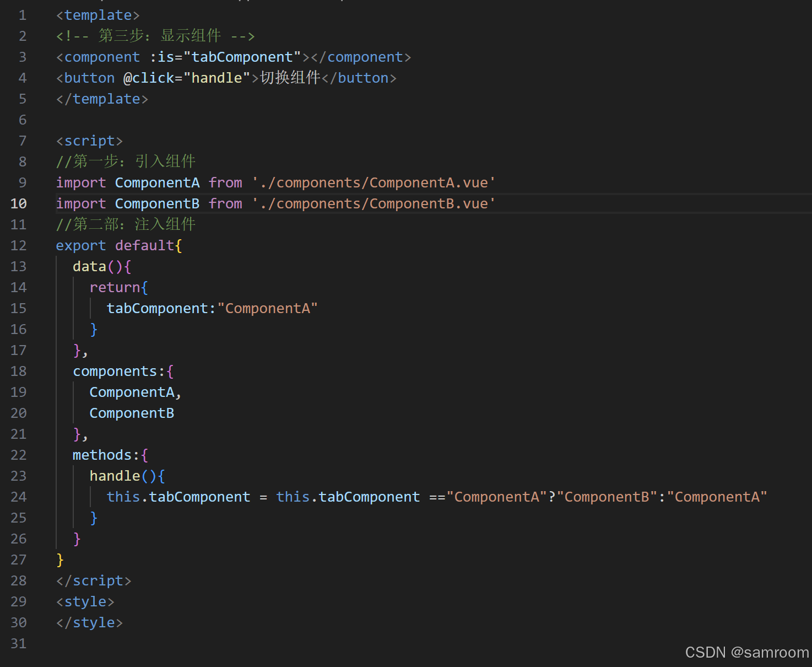Click the methods: property key
The height and width of the screenshot is (667, 812).
point(102,455)
